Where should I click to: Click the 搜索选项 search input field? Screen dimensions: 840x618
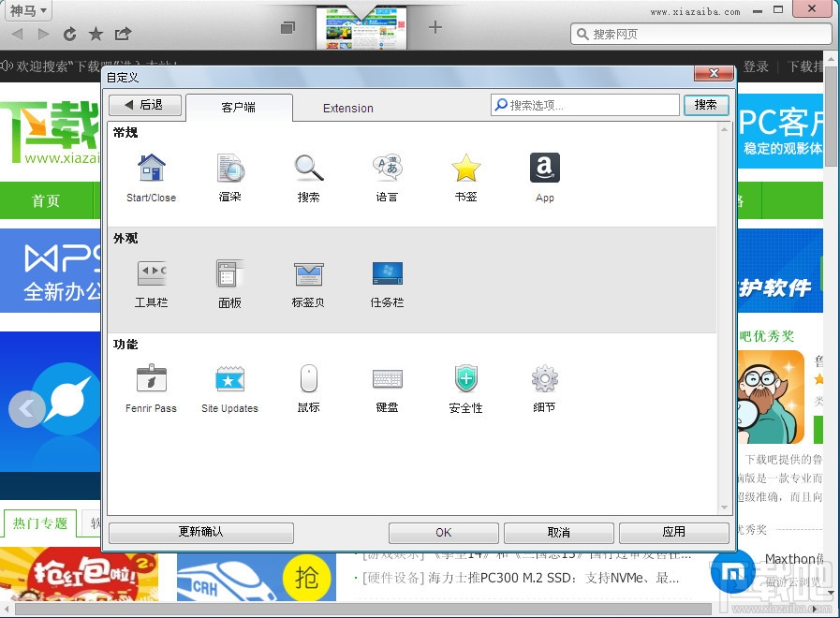584,105
